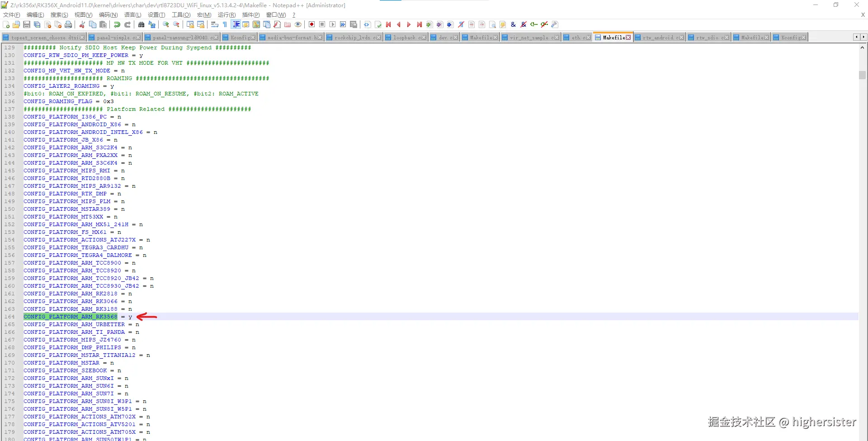Click the blue ampersand toolbar icon
The width and height of the screenshot is (868, 441).
tap(513, 24)
